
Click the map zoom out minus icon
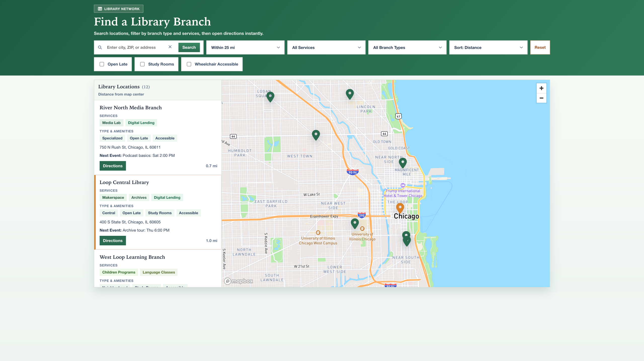[x=541, y=98]
